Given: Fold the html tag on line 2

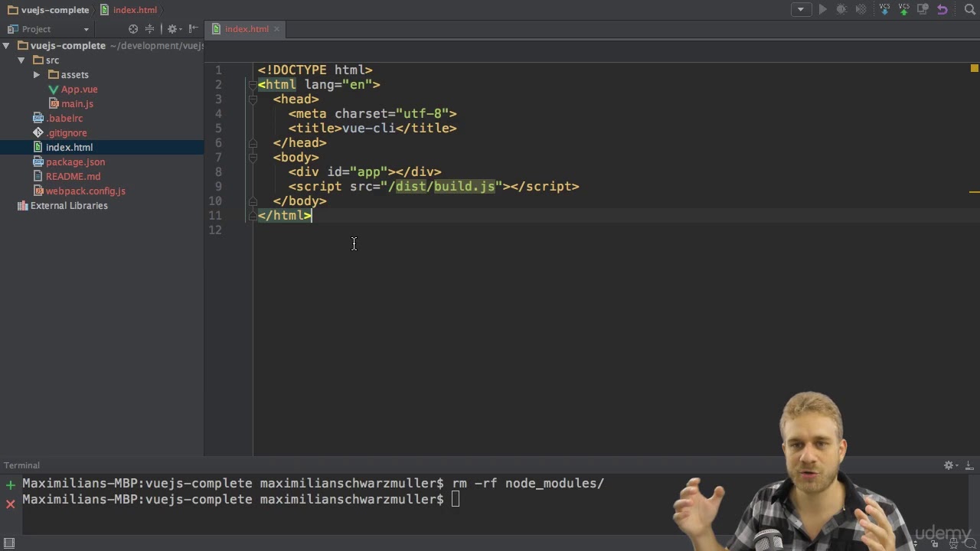Looking at the screenshot, I should (252, 85).
